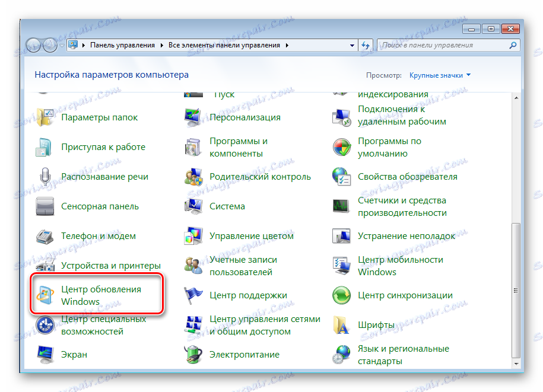543x392 pixels.
Task: Expand arrow after Панель управления breadcrumb
Action: (x=162, y=45)
